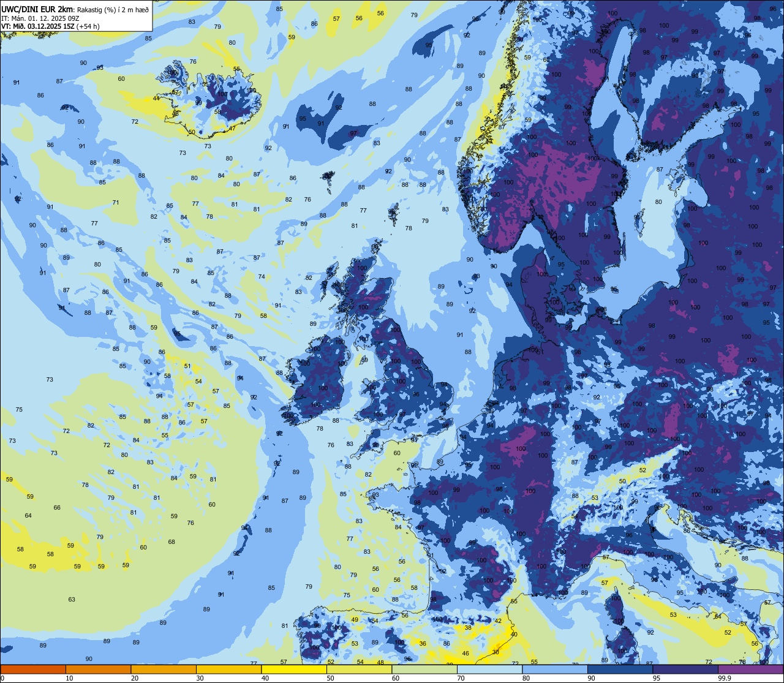Click the legend tick label "70"
The height and width of the screenshot is (683, 784).
click(x=461, y=678)
